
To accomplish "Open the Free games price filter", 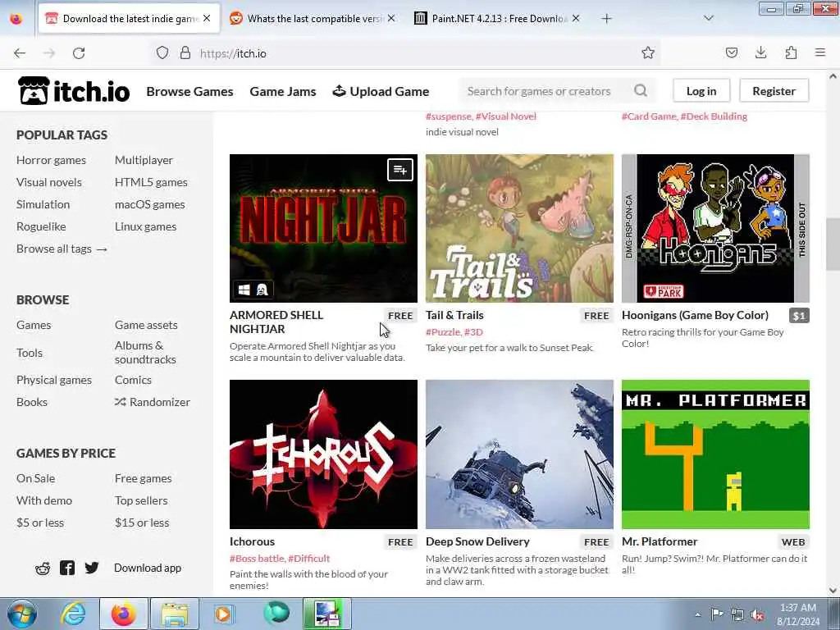I will click(143, 478).
